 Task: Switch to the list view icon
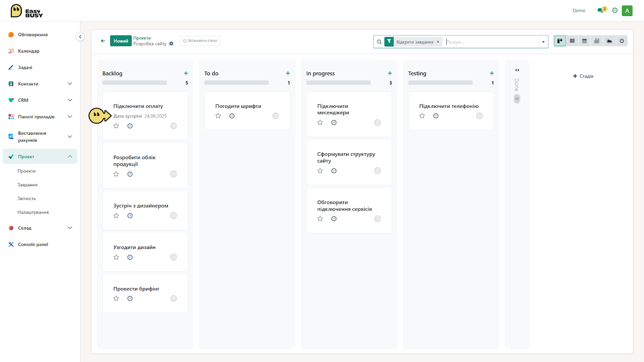click(572, 41)
